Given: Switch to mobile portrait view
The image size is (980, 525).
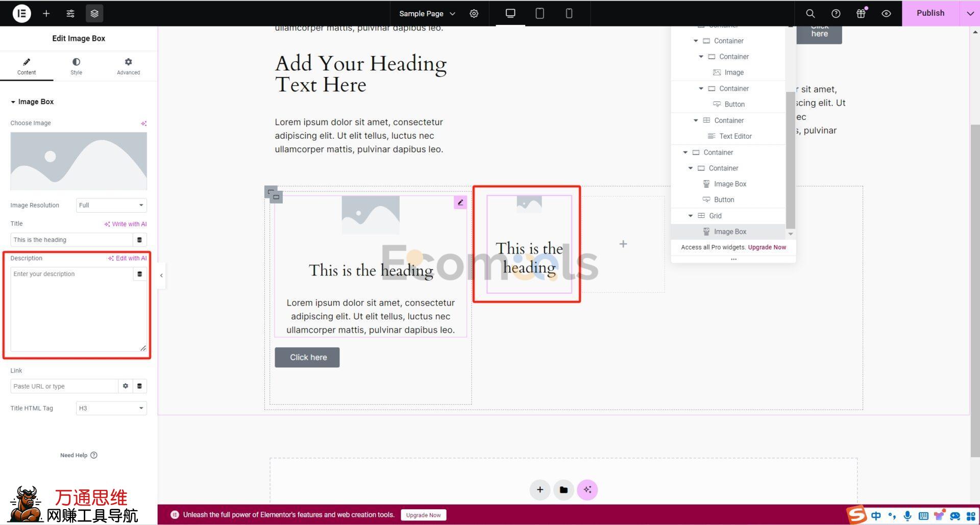Looking at the screenshot, I should pos(569,13).
